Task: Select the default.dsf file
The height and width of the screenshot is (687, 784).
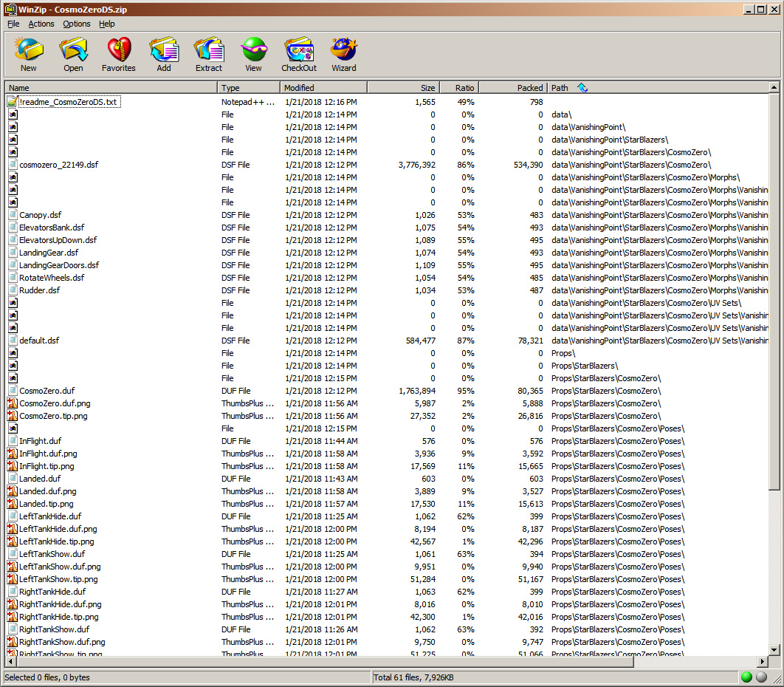Action: pyautogui.click(x=39, y=341)
